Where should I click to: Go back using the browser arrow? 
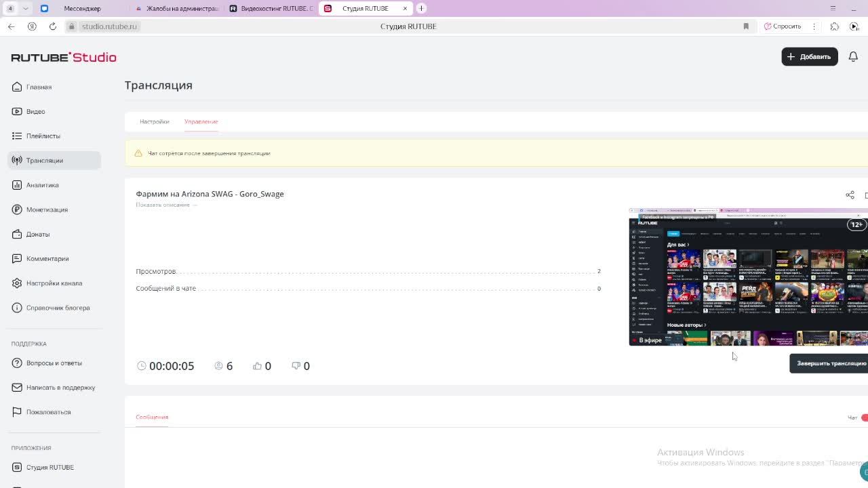click(11, 26)
